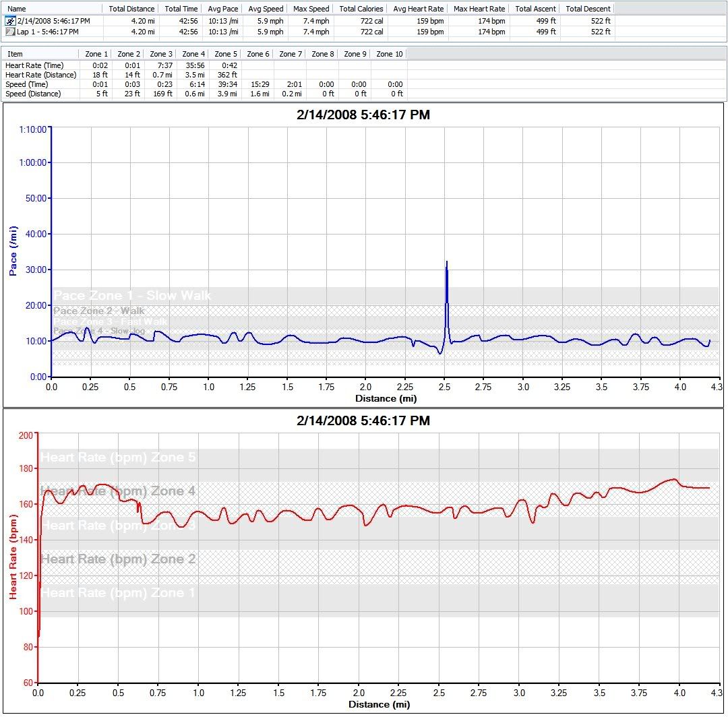Image resolution: width=728 pixels, height=717 pixels.
Task: Select the Lap 1 - 5:46:17 PM row
Action: click(47, 31)
